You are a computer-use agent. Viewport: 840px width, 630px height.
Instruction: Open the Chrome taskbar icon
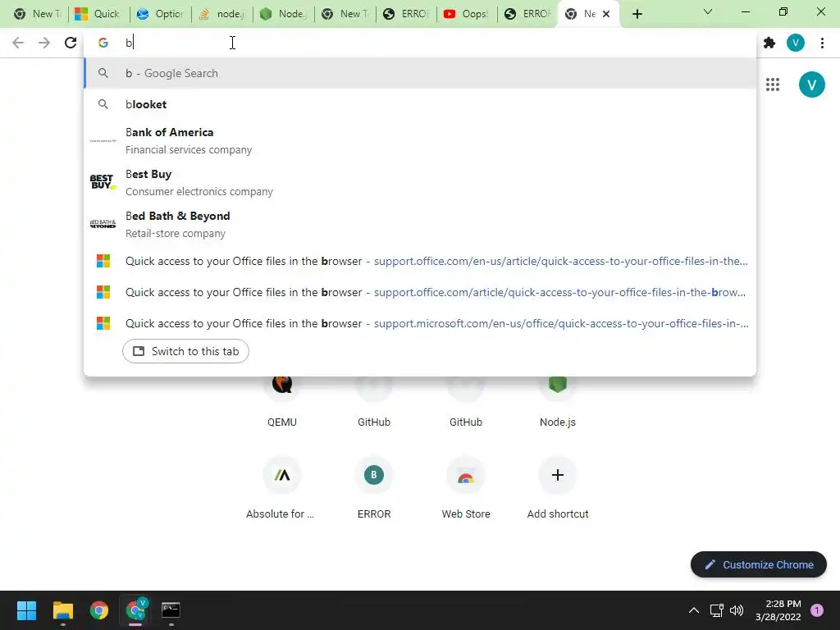[99, 610]
